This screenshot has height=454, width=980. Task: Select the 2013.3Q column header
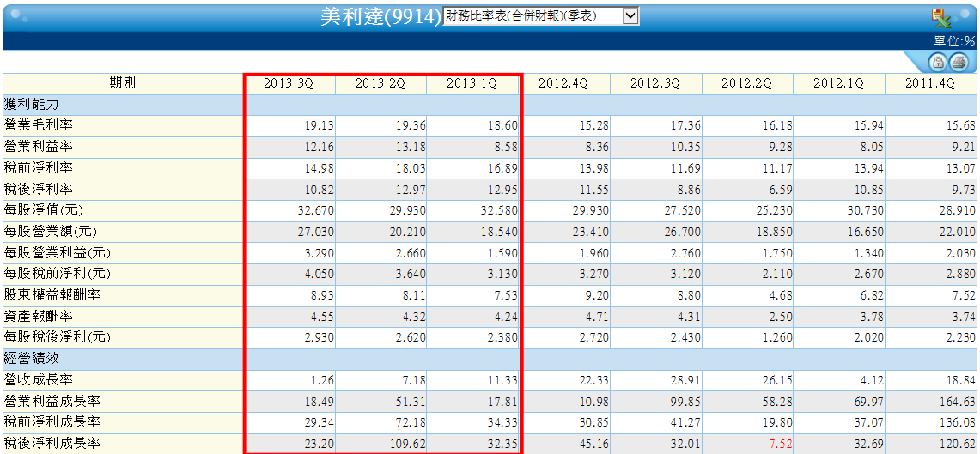[x=288, y=84]
